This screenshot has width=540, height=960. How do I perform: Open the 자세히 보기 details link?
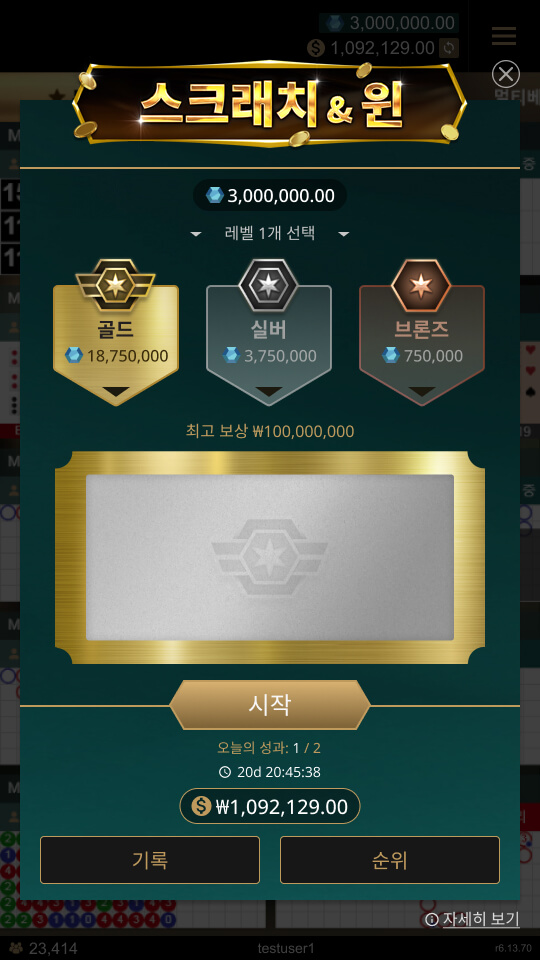481,920
